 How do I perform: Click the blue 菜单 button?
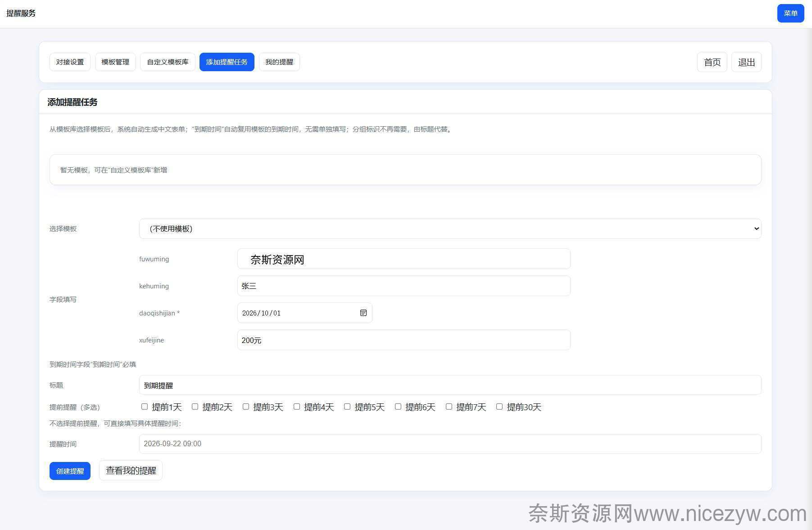[x=790, y=14]
